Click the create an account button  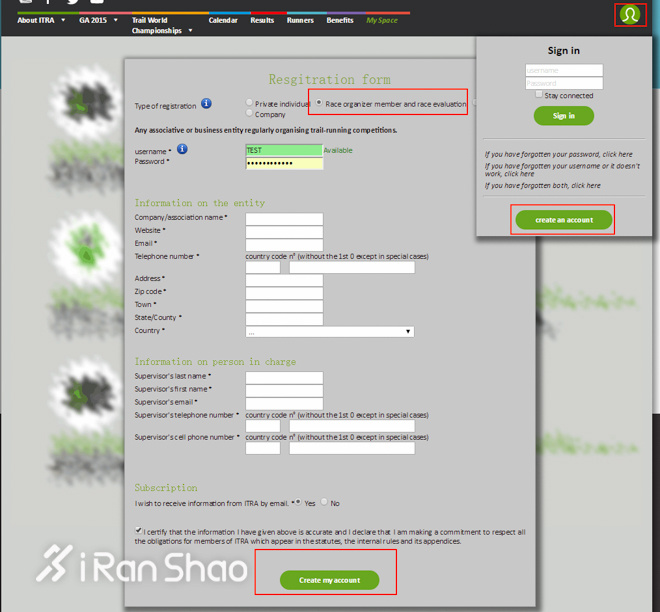[x=563, y=220]
